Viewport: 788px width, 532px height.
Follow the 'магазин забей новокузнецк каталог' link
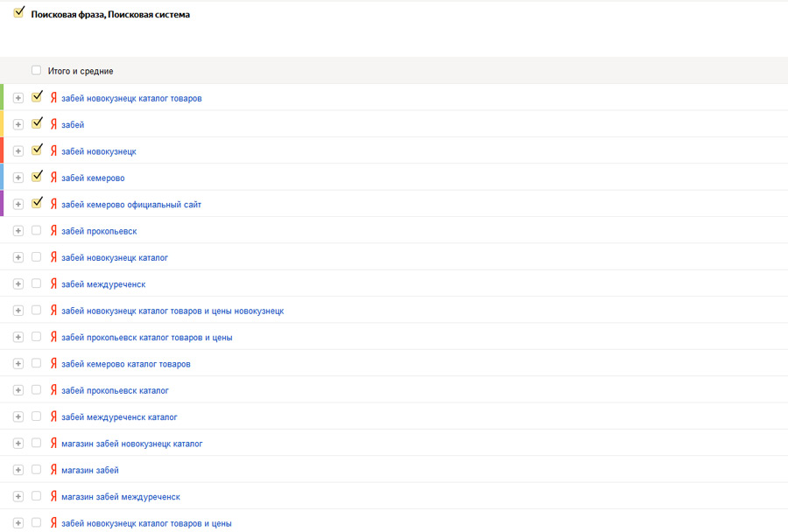pos(132,444)
